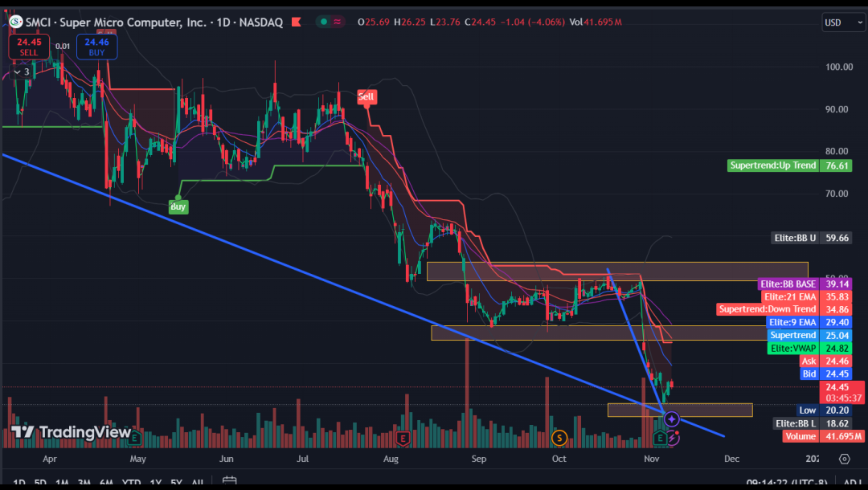This screenshot has height=490, width=868.
Task: Open the green earnings marker near May
Action: click(x=134, y=439)
